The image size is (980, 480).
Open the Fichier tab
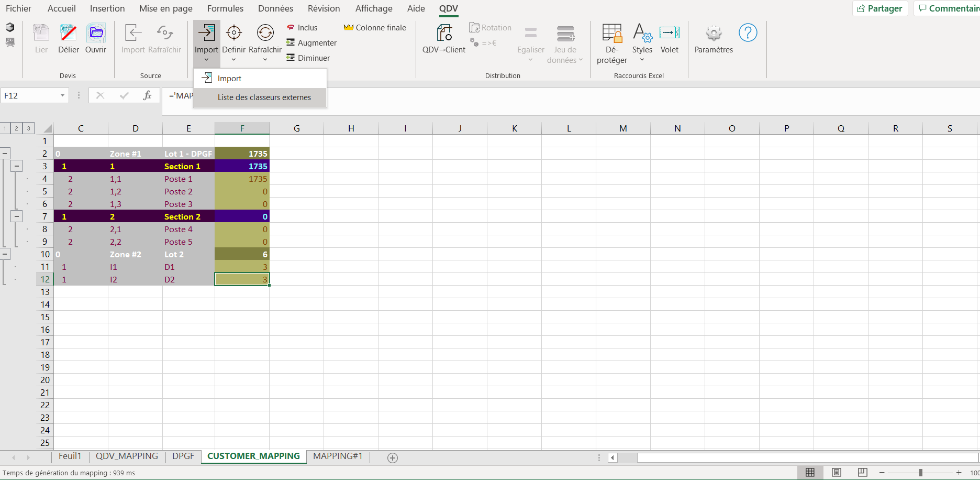point(18,8)
